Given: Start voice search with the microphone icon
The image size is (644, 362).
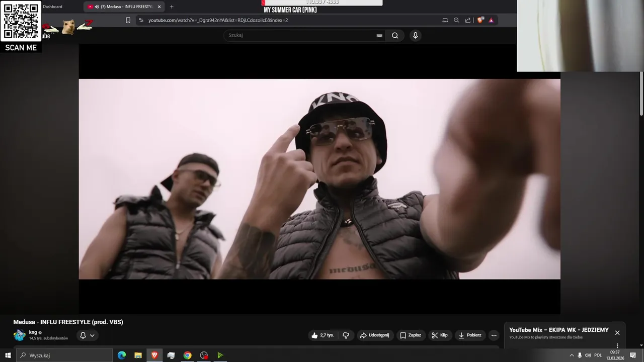Looking at the screenshot, I should click(415, 35).
